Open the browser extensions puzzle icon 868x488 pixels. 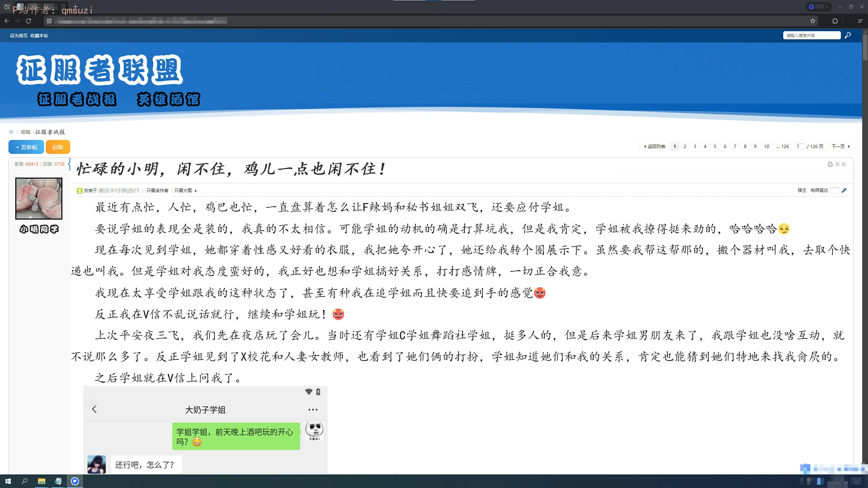(x=835, y=21)
